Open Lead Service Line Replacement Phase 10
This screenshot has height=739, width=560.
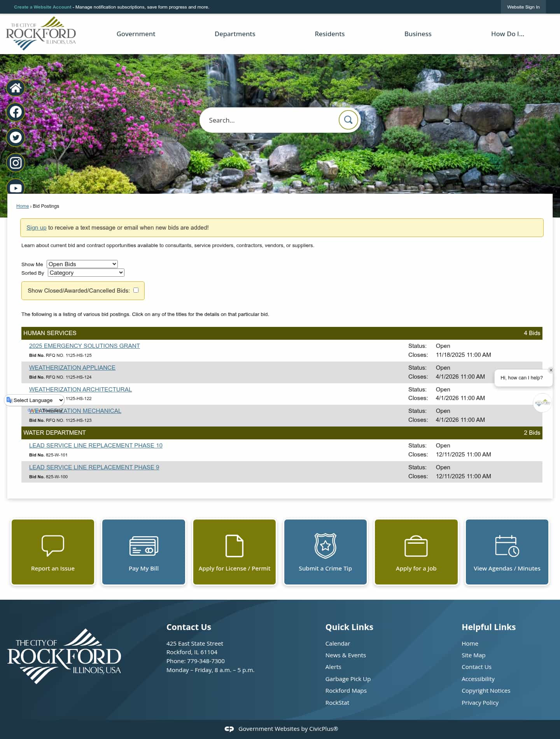tap(96, 445)
